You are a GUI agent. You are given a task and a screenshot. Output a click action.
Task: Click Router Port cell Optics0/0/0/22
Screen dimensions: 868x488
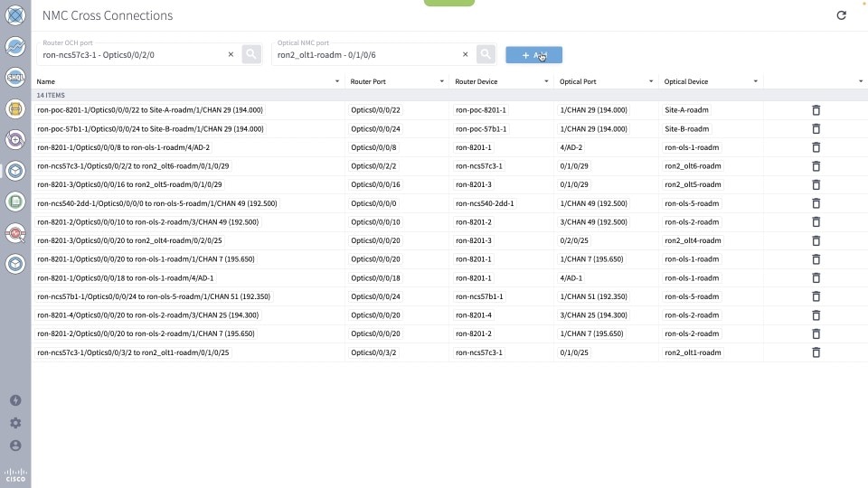(x=375, y=110)
